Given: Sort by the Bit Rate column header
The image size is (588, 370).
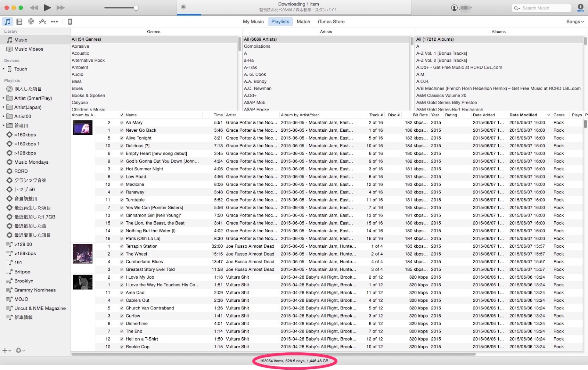Looking at the screenshot, I should [420, 115].
